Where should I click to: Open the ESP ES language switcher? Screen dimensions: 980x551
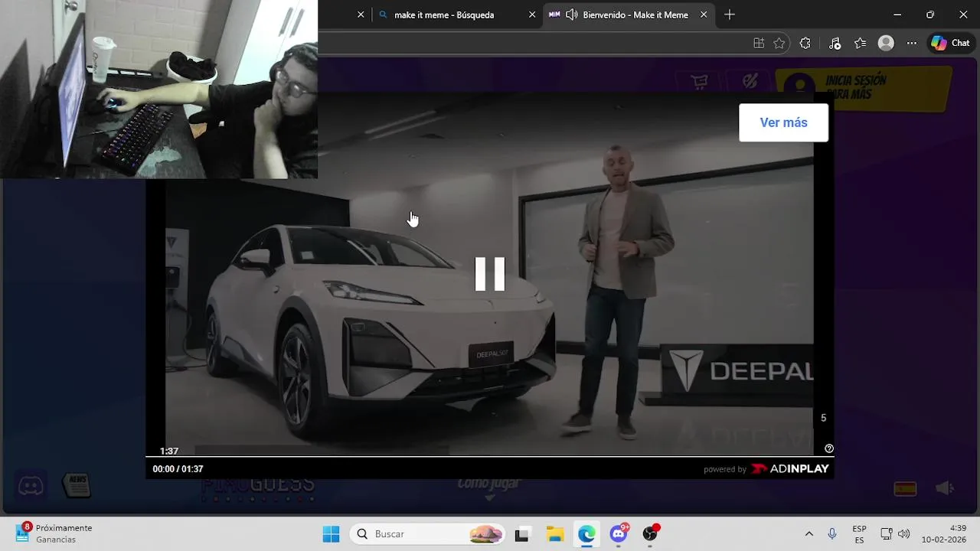(x=859, y=534)
